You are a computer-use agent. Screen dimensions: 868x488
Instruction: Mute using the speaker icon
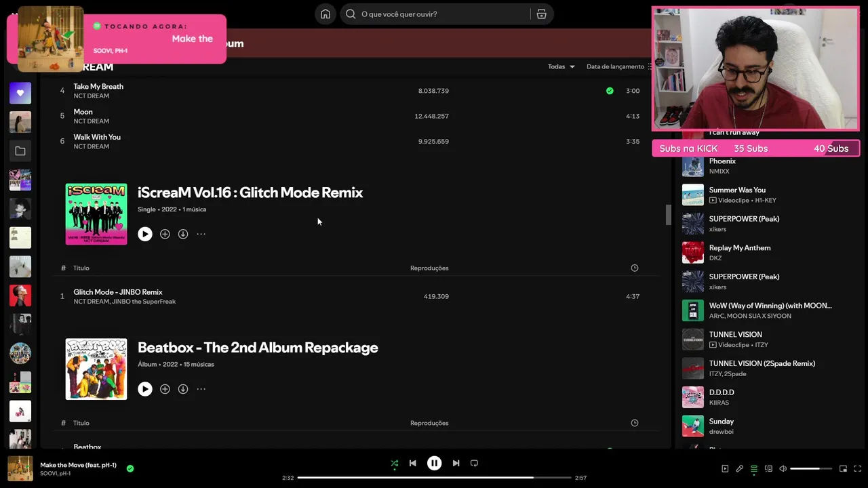coord(783,468)
